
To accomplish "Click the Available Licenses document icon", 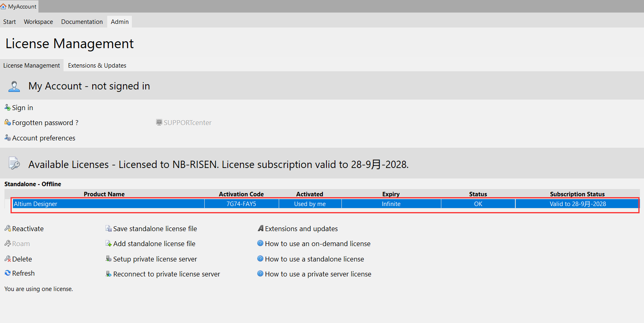I will click(14, 163).
